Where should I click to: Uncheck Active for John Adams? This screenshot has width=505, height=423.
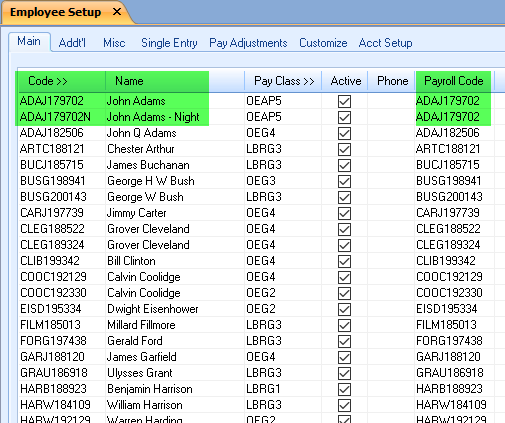click(x=344, y=101)
